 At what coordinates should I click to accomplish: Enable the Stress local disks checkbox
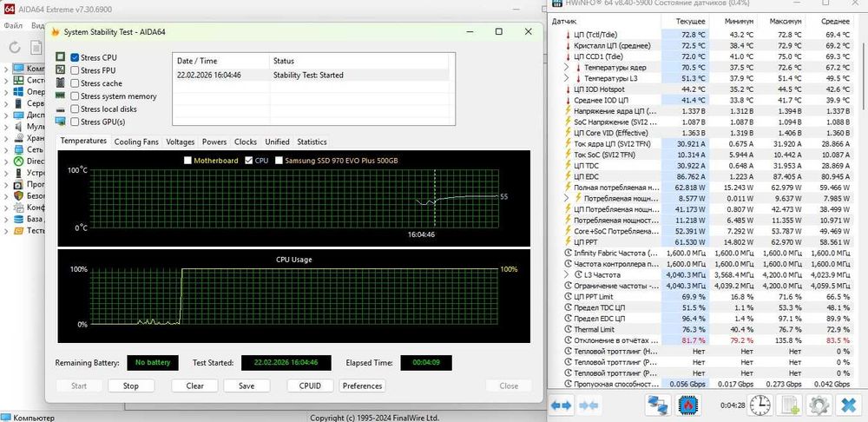click(x=75, y=109)
